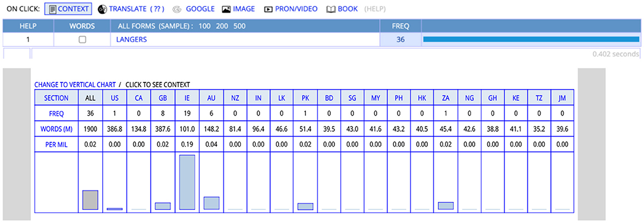Show a sample of 100 forms
Viewport: 644px width, 223px height.
click(204, 26)
